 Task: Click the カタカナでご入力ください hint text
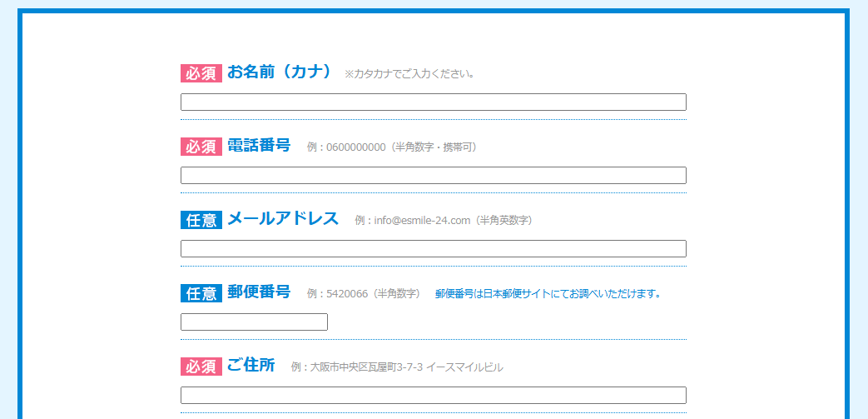click(409, 74)
